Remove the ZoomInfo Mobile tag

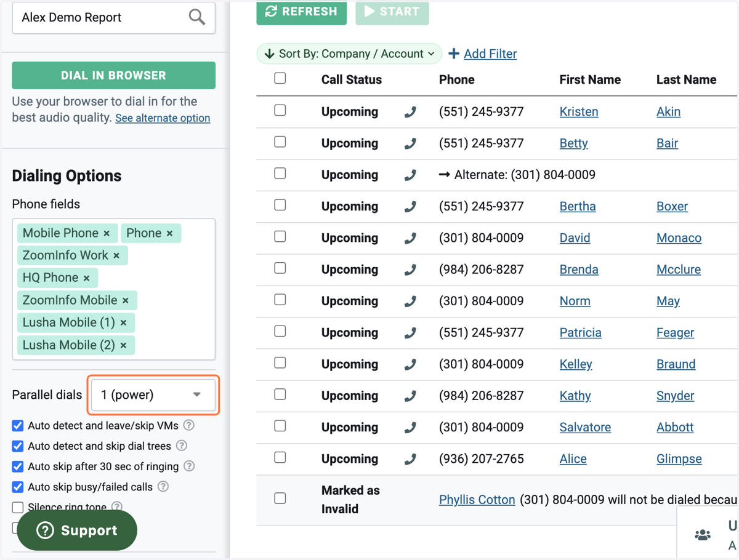(126, 300)
